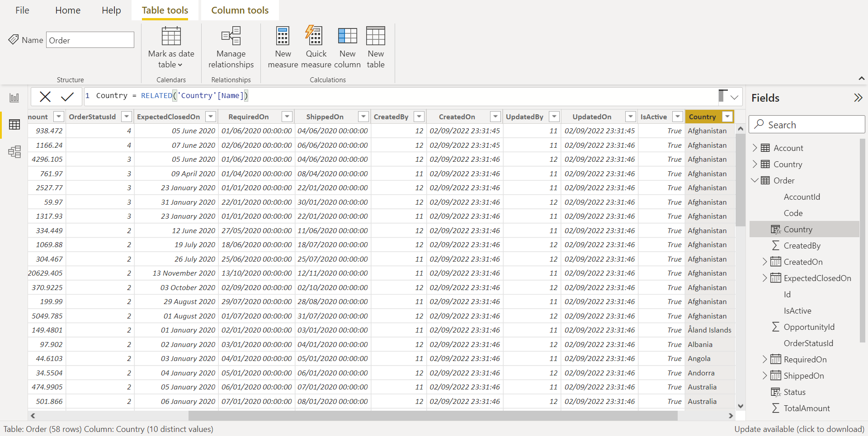Screen dimensions: 868x436
Task: Click Update available download link
Action: pos(799,429)
